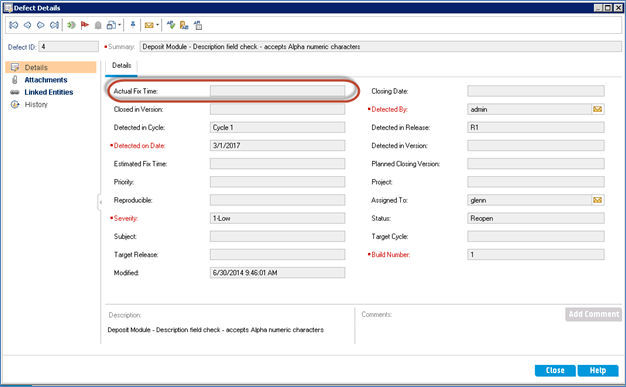Click the Description text area
This screenshot has height=387, width=626.
click(x=230, y=330)
